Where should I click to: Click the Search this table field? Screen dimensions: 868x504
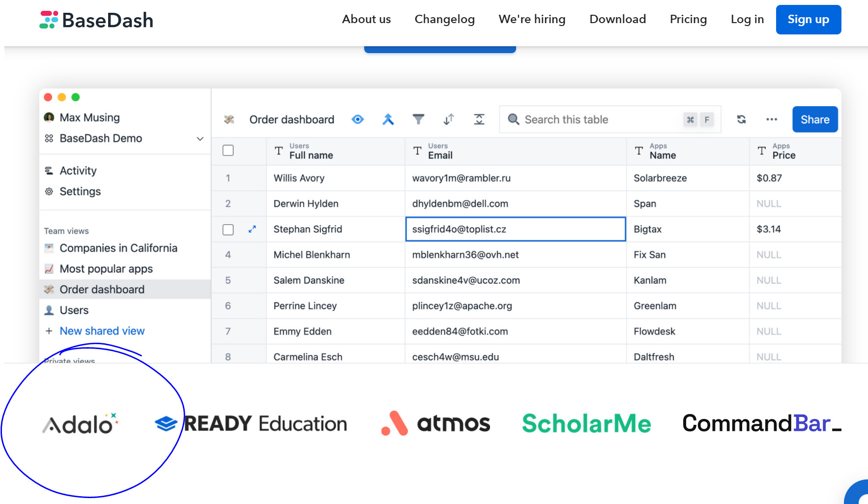(x=610, y=119)
